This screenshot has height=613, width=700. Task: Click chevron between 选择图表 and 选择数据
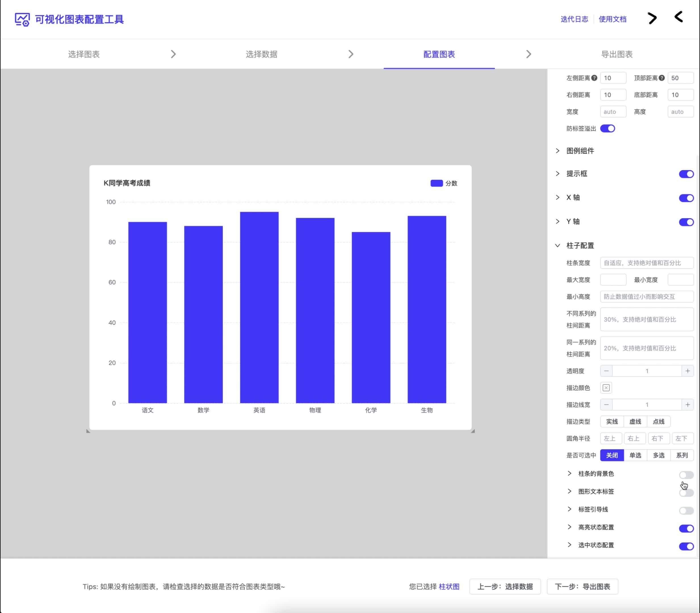[x=173, y=54]
